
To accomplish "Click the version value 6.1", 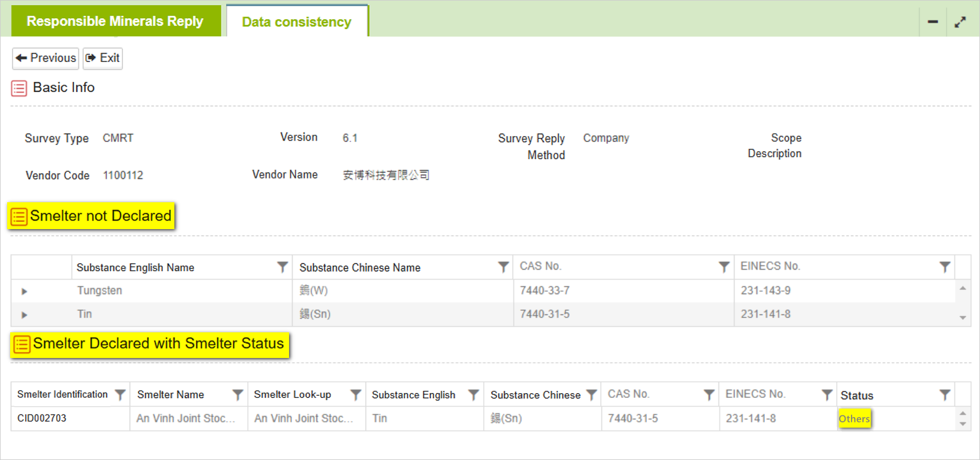I will (x=350, y=138).
